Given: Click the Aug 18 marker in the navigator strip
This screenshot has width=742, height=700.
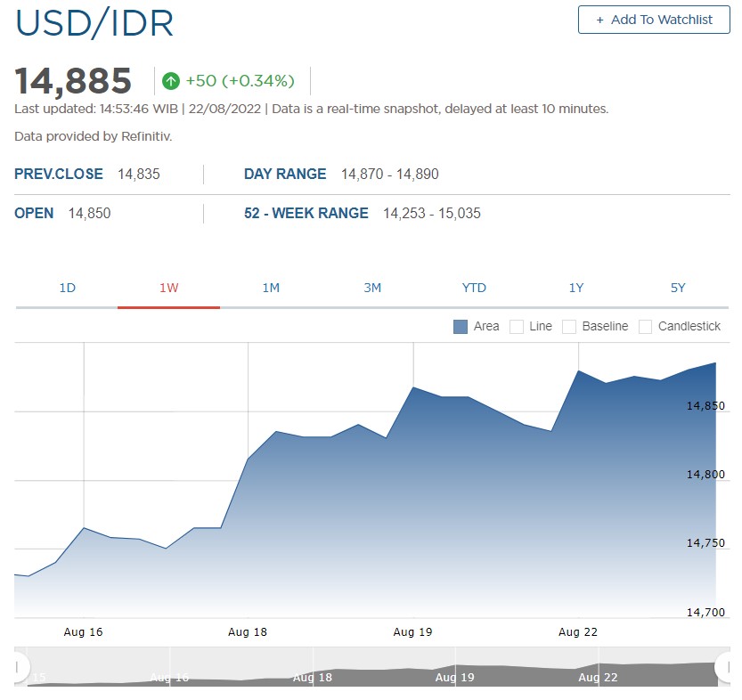Looking at the screenshot, I should point(312,677).
